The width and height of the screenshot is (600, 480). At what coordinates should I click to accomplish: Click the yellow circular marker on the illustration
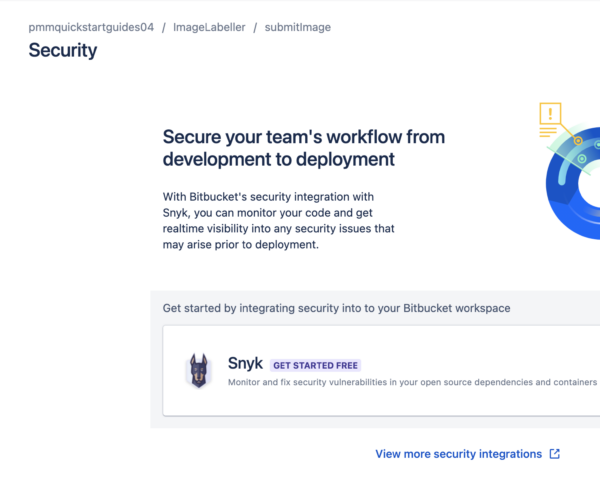577,141
